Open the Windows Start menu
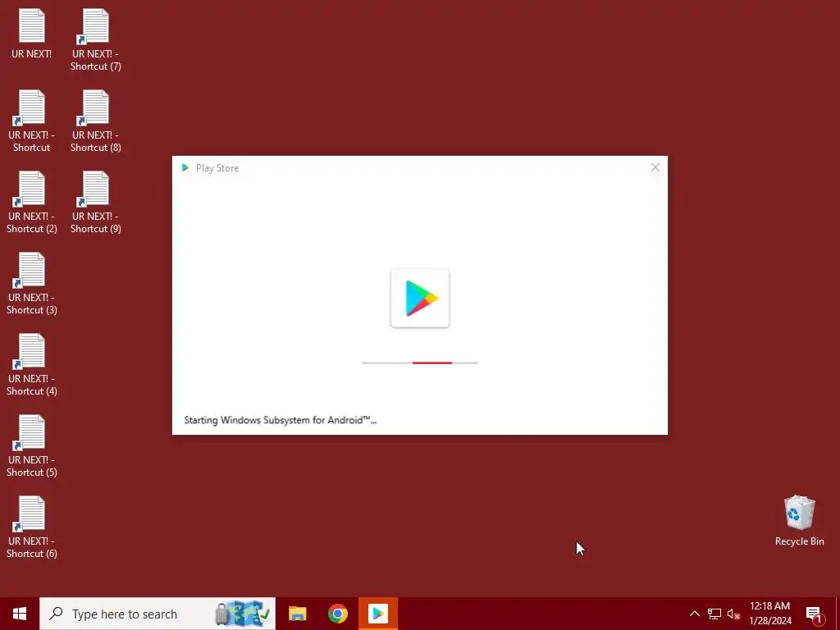Screen dimensions: 840x630 tap(20, 614)
